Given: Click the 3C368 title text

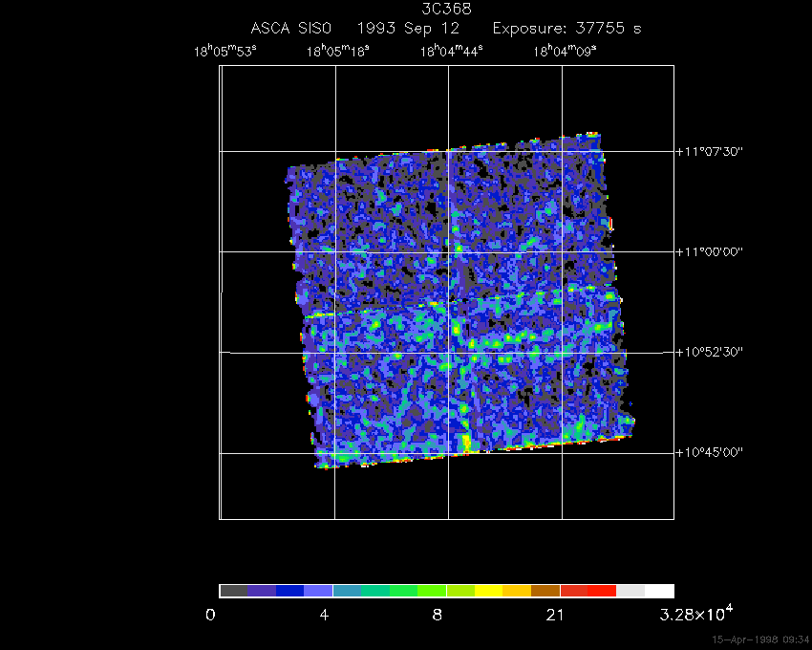Looking at the screenshot, I should (446, 9).
